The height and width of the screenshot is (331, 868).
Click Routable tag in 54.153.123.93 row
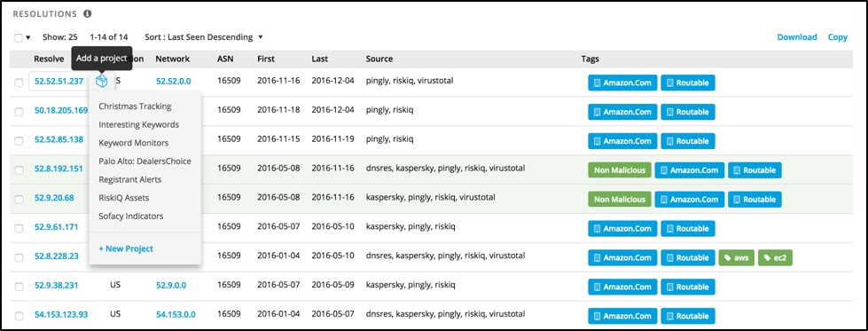click(x=688, y=316)
